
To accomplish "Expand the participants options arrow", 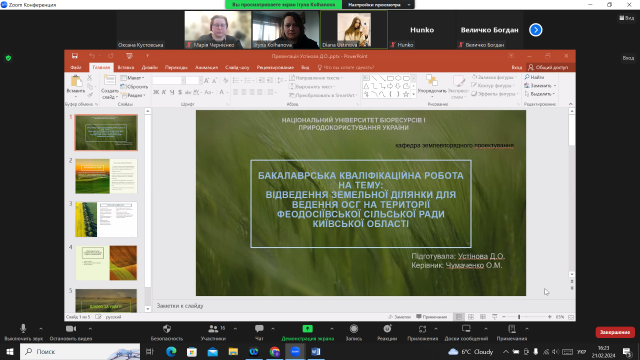I will coord(235,328).
